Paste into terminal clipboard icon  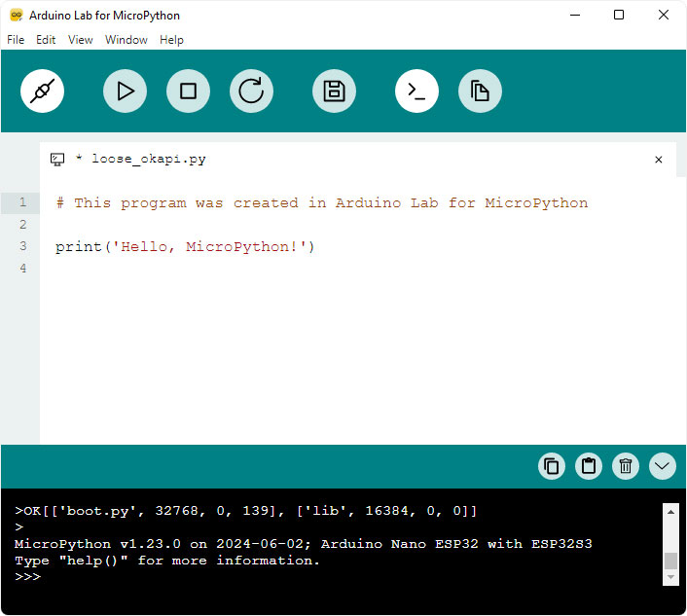[x=589, y=466]
